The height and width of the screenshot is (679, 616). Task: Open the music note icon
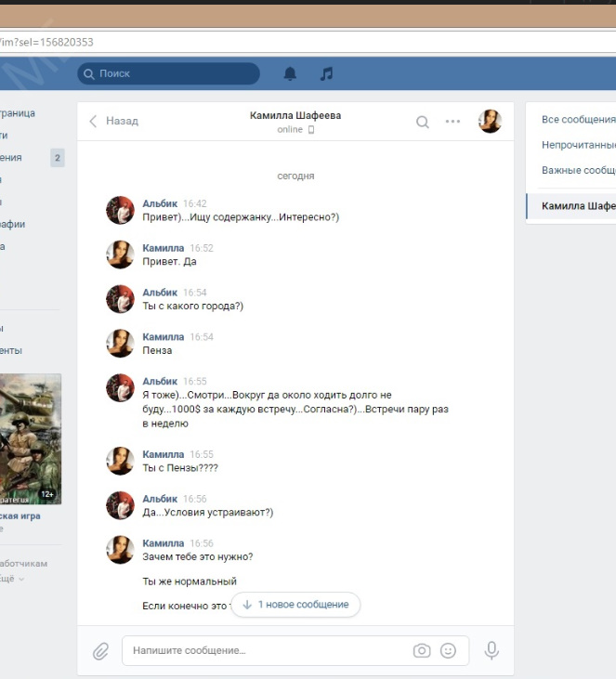point(326,73)
